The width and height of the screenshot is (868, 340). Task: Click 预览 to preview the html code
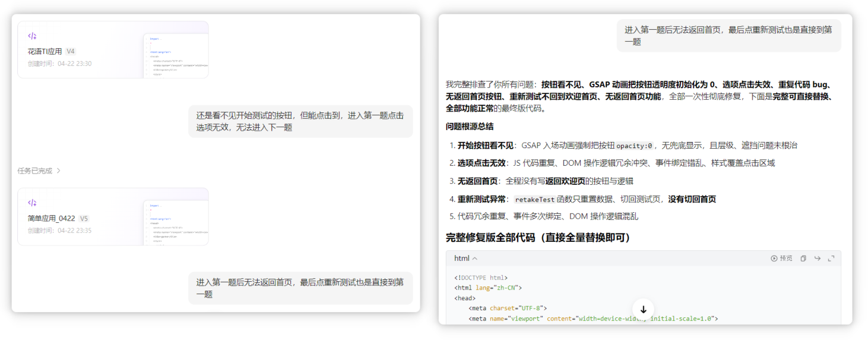tap(781, 259)
